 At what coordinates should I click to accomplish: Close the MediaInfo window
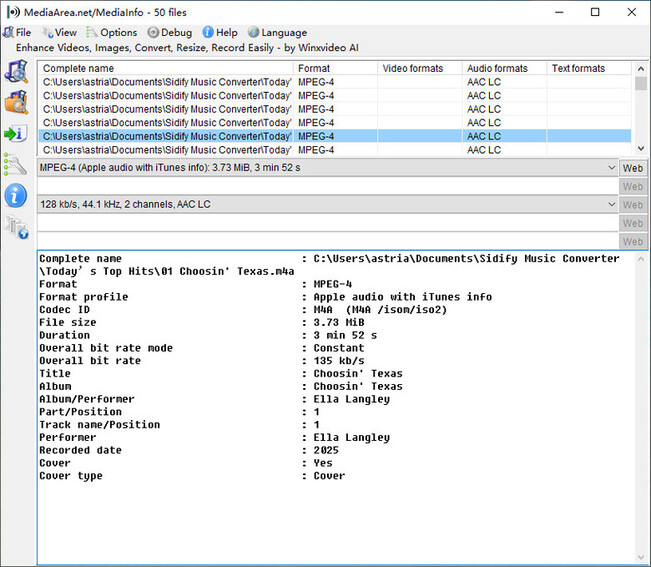tap(631, 12)
